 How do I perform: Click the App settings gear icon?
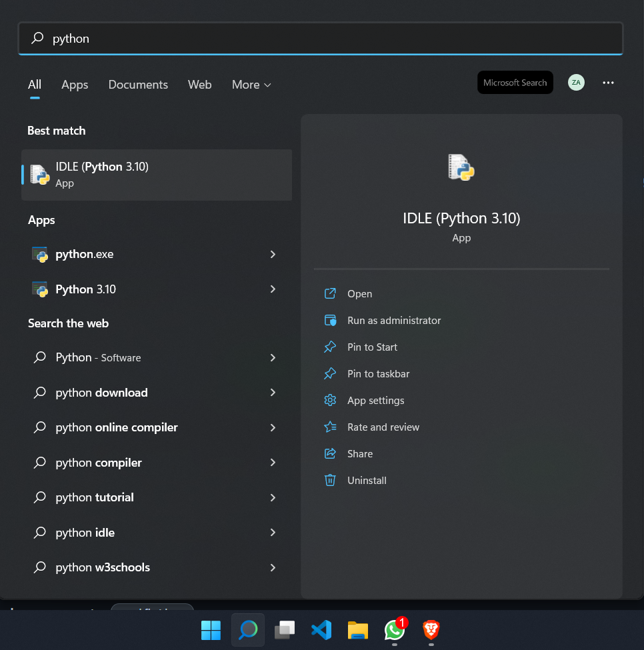click(x=330, y=401)
